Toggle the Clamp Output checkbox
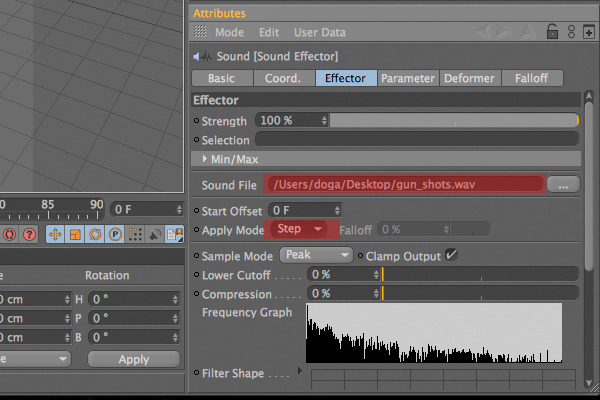Viewport: 600px width, 400px height. 452,255
